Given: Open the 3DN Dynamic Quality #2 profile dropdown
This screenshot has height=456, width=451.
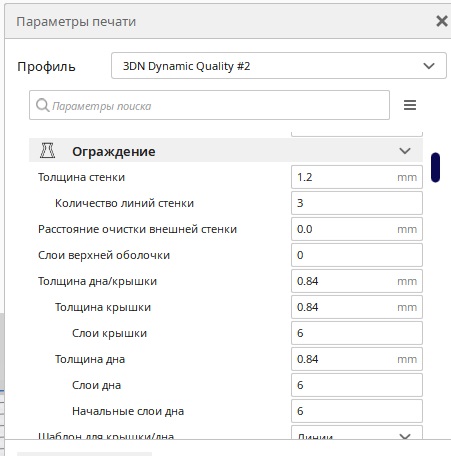Looking at the screenshot, I should [279, 66].
